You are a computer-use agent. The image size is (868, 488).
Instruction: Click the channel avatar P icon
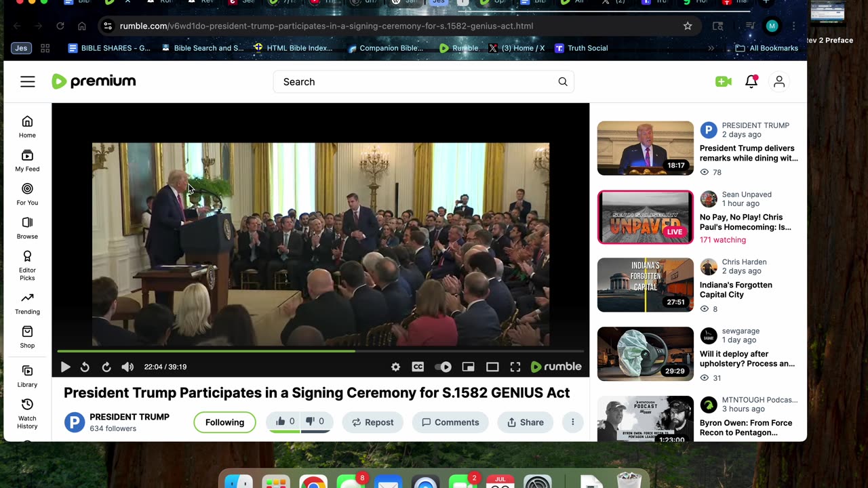click(75, 422)
